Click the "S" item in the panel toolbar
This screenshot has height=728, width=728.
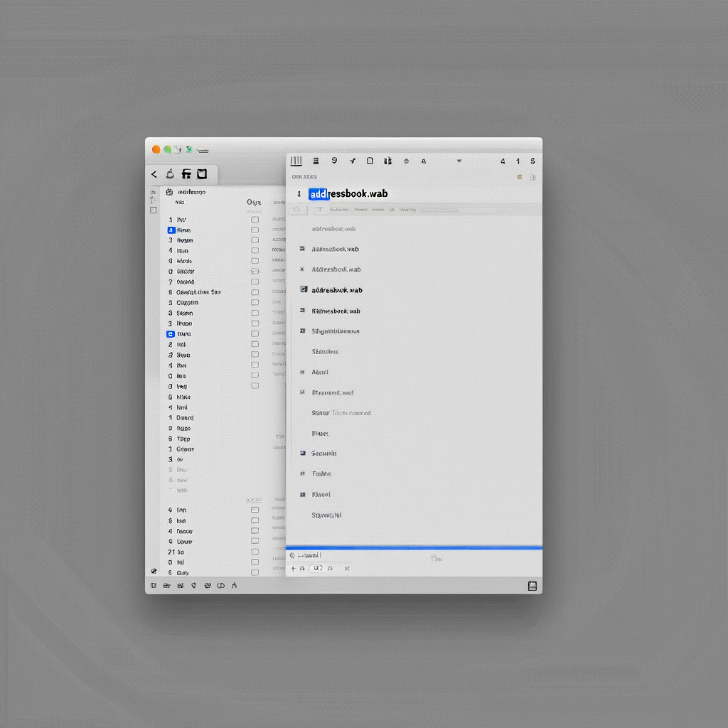click(533, 161)
